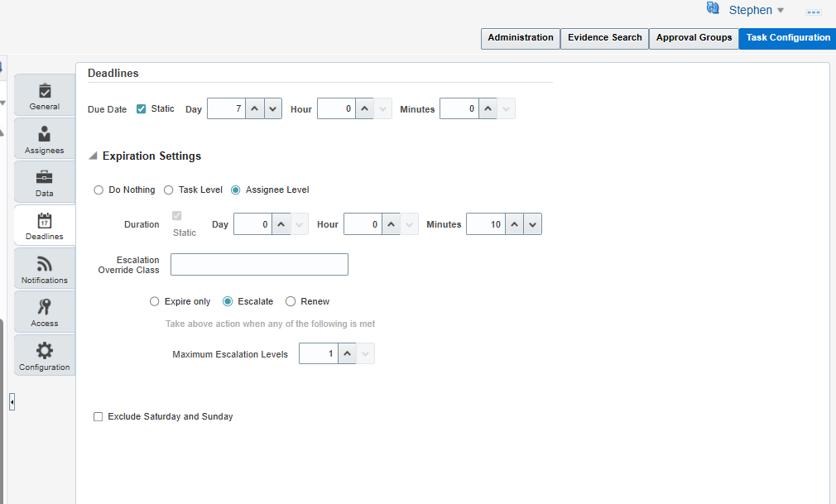This screenshot has width=836, height=504.
Task: Open the Administration tab
Action: click(x=521, y=38)
